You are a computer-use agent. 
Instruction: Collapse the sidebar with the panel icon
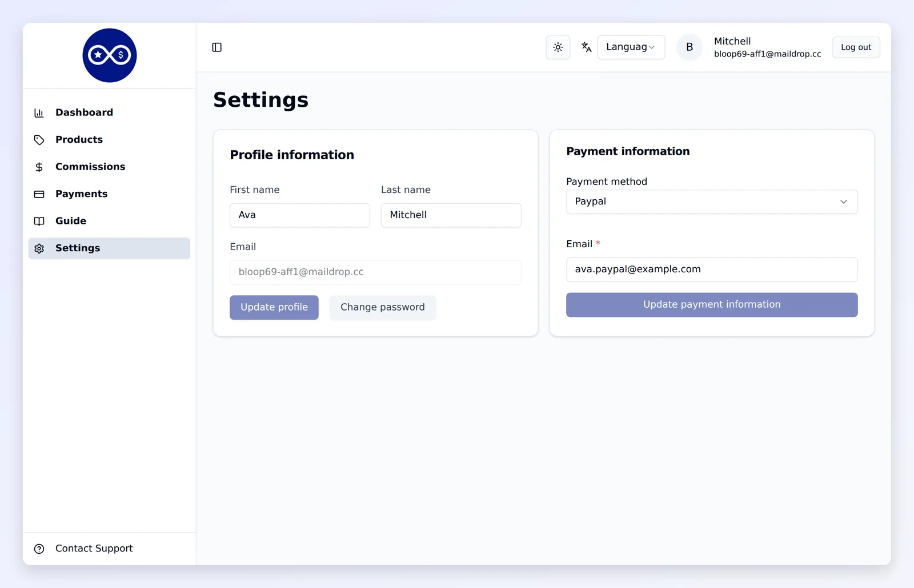(x=217, y=47)
